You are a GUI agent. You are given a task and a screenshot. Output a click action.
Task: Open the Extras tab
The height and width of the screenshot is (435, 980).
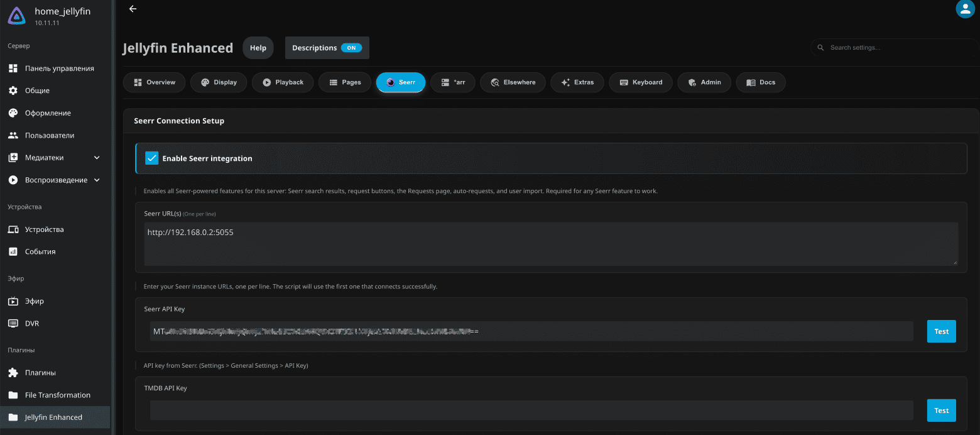click(x=577, y=82)
